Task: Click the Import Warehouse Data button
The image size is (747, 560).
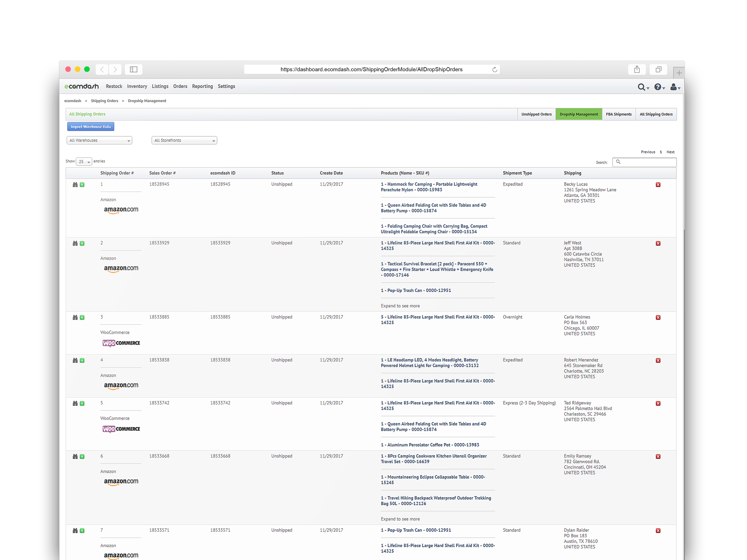Action: tap(91, 127)
